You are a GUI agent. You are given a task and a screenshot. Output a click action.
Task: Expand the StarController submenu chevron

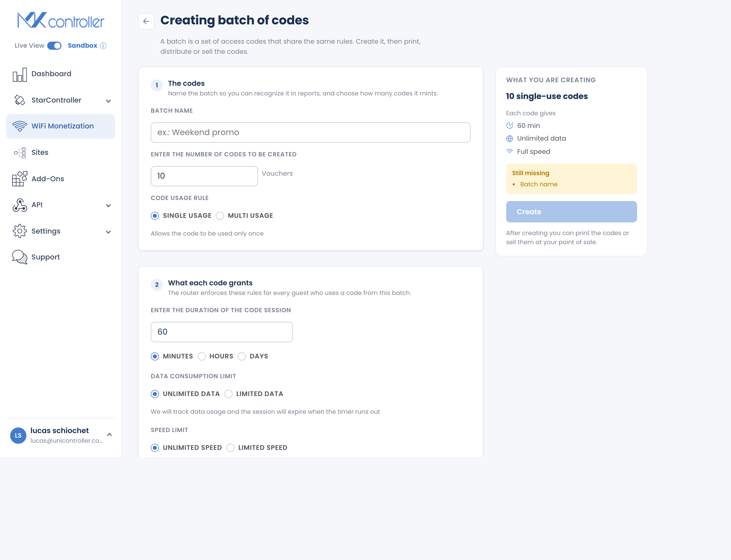tap(108, 101)
